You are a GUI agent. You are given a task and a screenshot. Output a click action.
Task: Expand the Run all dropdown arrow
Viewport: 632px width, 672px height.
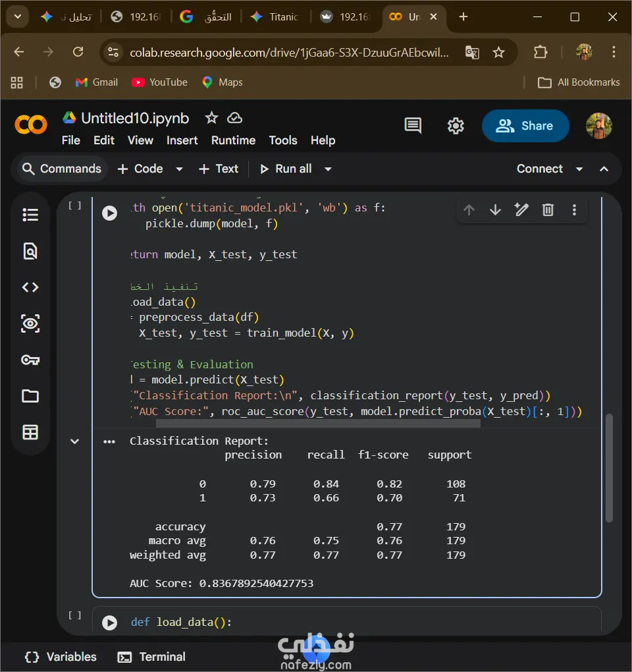[x=328, y=169]
